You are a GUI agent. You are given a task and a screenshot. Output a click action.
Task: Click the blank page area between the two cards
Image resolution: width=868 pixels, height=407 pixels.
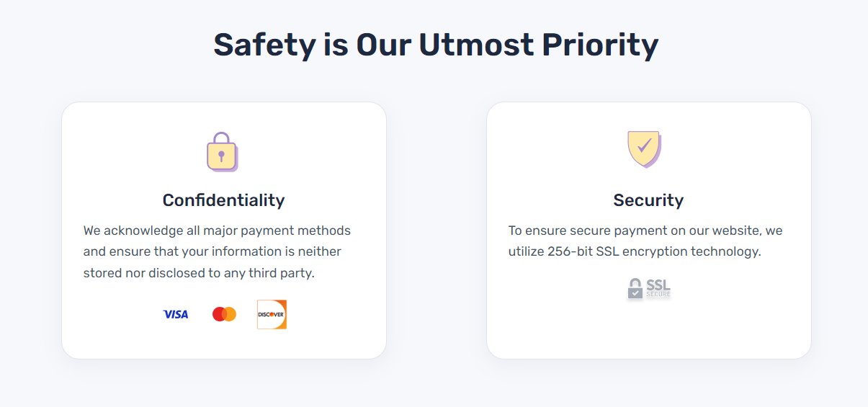tap(437, 231)
